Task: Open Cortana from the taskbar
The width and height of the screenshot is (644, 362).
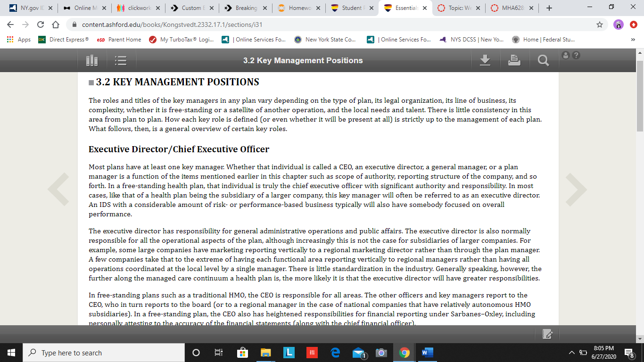Action: pos(196,353)
